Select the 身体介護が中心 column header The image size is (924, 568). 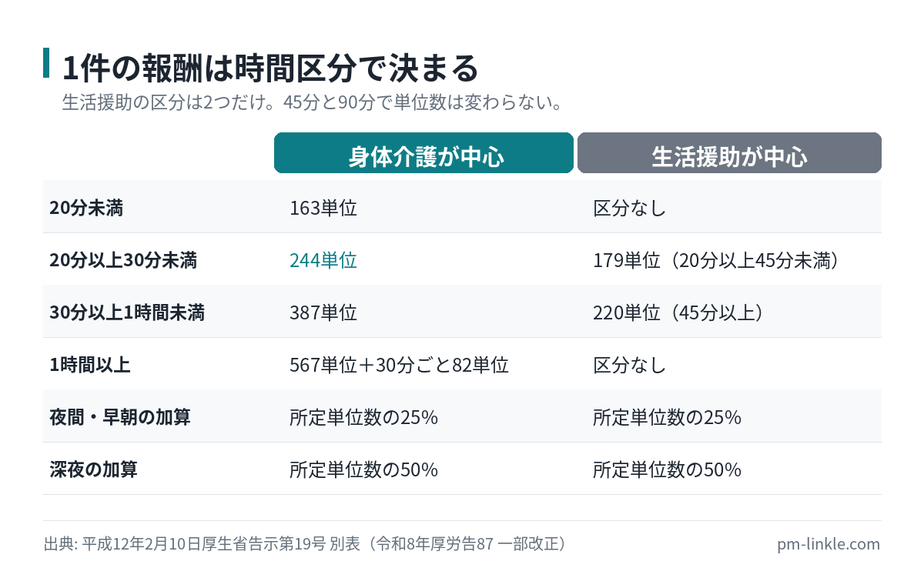(424, 153)
